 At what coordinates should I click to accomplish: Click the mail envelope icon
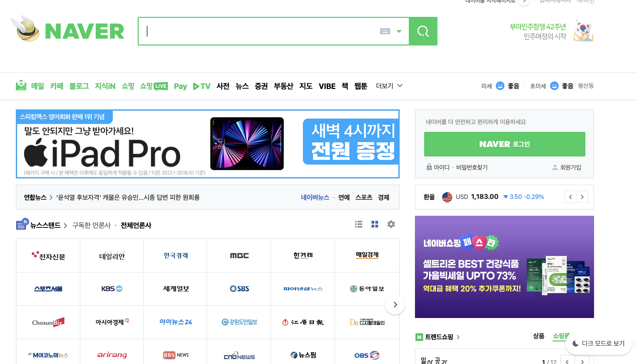21,86
